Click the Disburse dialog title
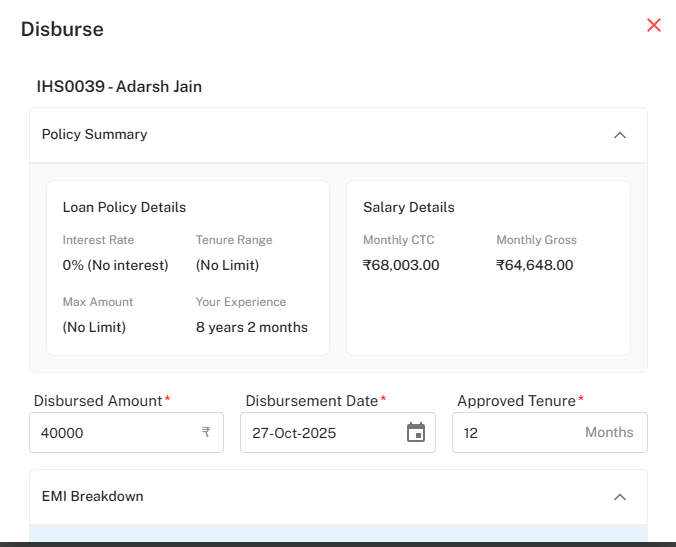The image size is (676, 547). (x=62, y=29)
